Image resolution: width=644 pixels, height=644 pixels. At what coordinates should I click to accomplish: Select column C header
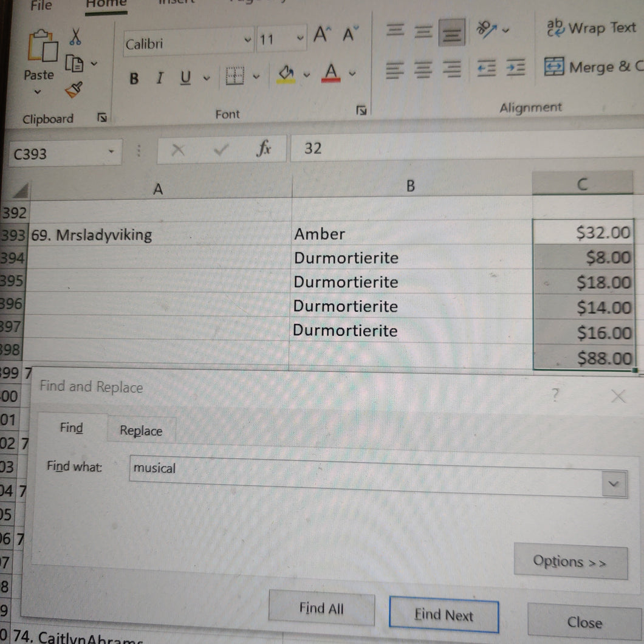pos(583,183)
